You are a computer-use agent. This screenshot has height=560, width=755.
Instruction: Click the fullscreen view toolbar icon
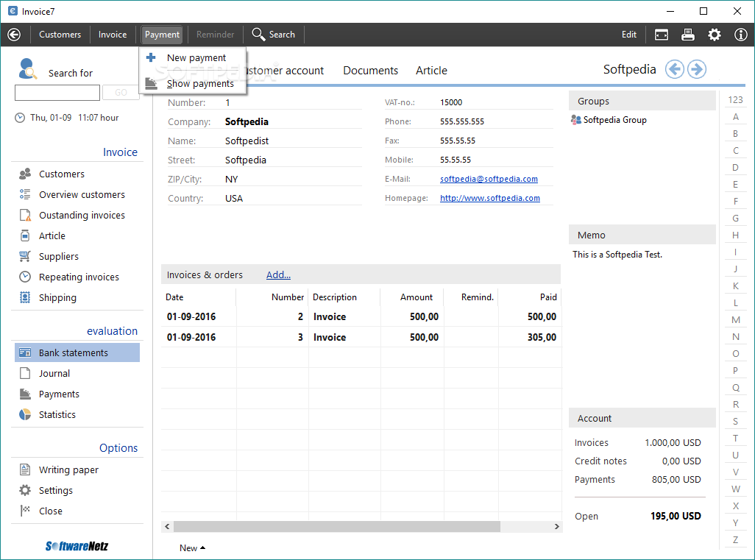tap(661, 35)
